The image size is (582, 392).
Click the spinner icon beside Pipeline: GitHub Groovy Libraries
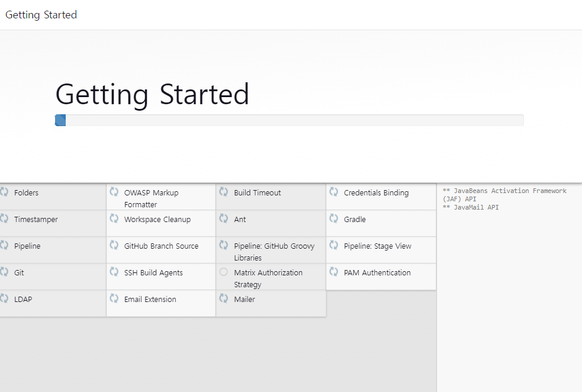click(x=223, y=245)
